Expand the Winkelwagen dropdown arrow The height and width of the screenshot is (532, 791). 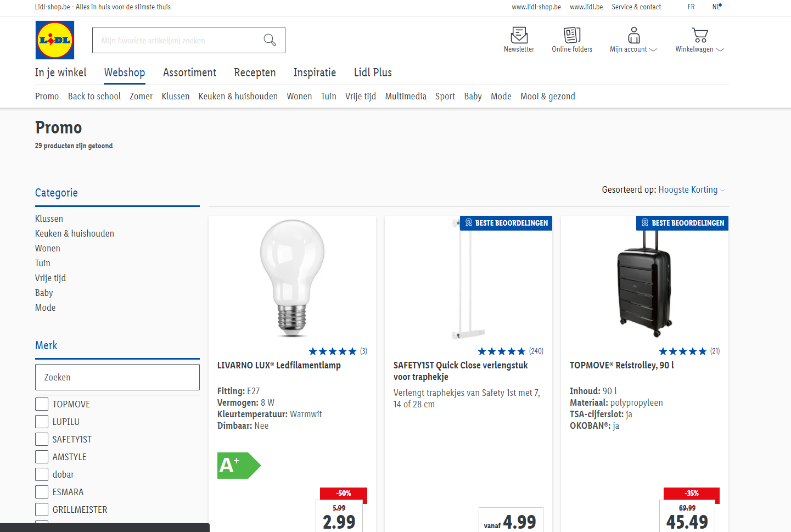point(720,49)
